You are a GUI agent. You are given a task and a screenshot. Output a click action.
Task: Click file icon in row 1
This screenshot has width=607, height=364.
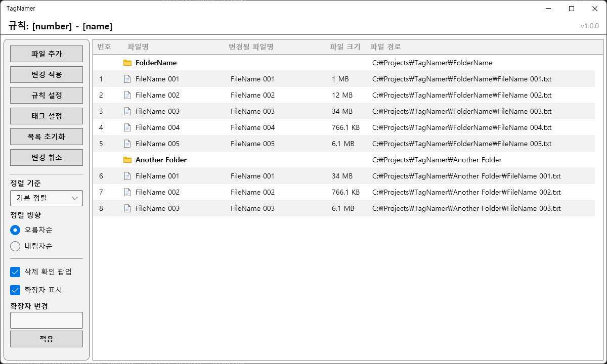point(127,79)
